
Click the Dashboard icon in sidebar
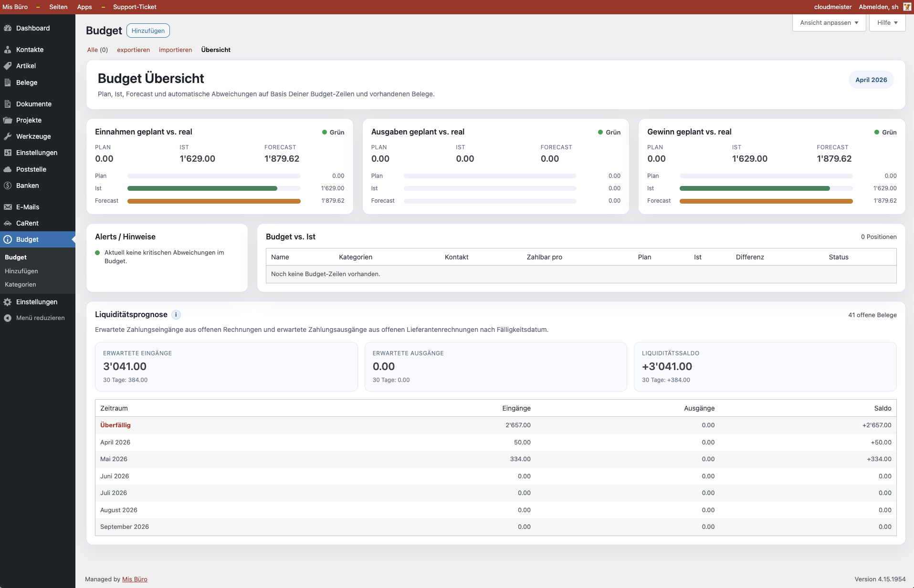click(8, 28)
